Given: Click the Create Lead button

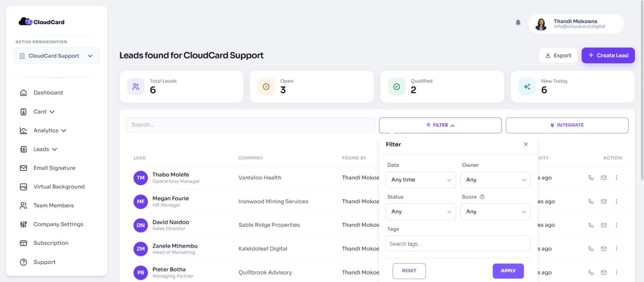Looking at the screenshot, I should pyautogui.click(x=608, y=55).
